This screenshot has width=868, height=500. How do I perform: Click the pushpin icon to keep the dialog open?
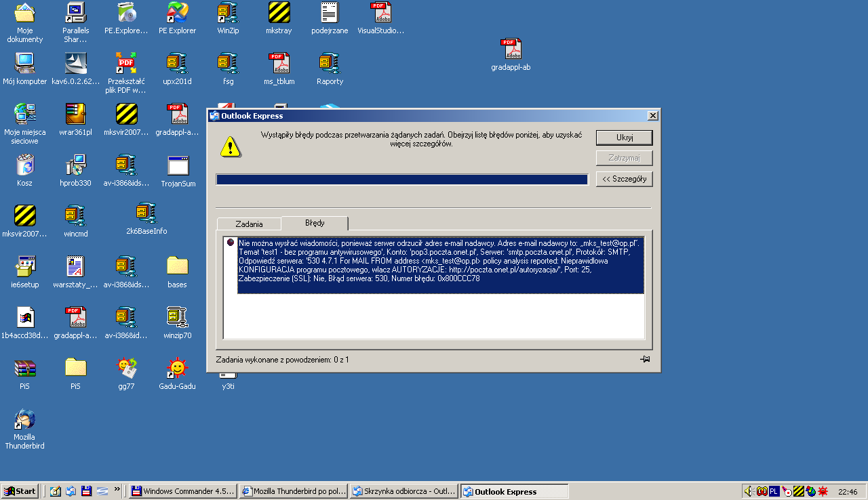point(645,359)
